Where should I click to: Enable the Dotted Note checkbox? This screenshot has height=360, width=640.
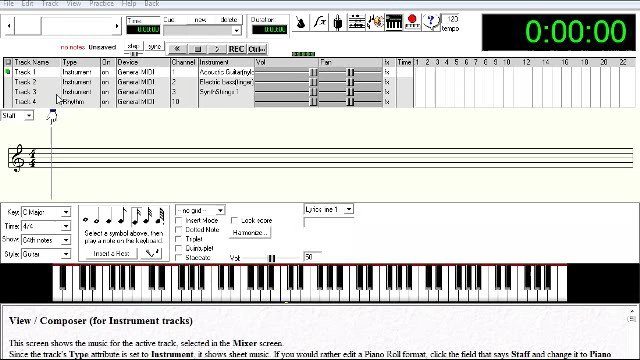point(178,230)
